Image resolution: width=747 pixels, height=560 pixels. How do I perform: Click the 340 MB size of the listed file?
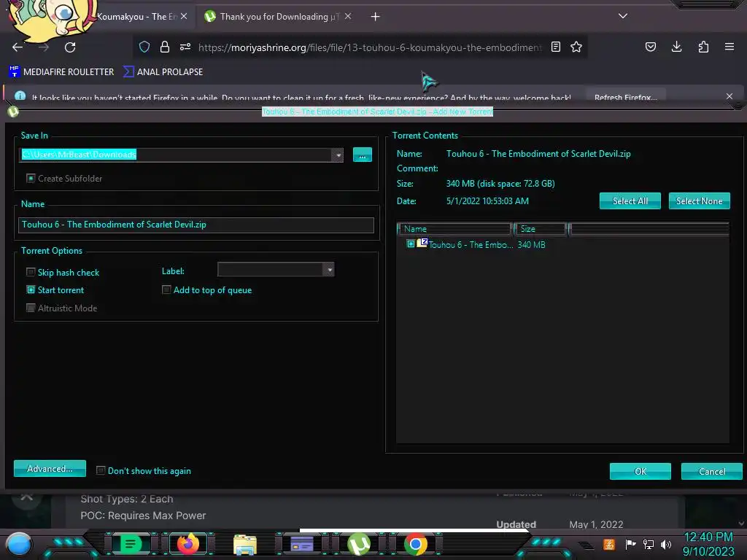coord(531,245)
